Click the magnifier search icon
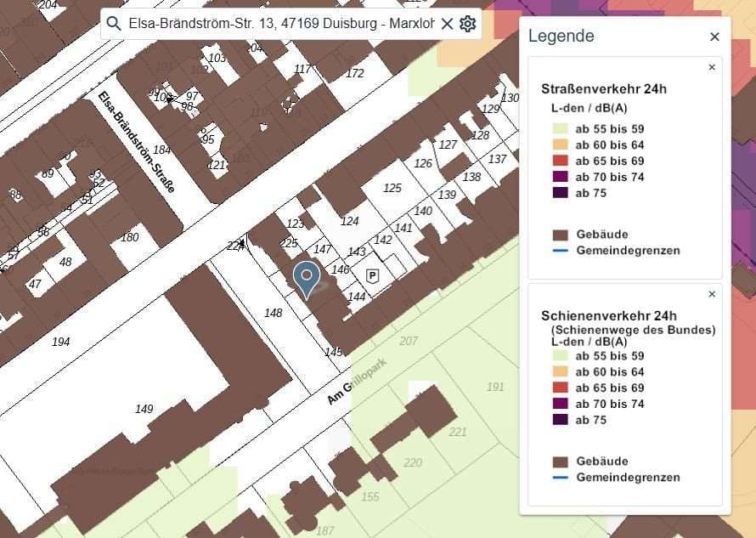The height and width of the screenshot is (538, 756). [x=115, y=24]
